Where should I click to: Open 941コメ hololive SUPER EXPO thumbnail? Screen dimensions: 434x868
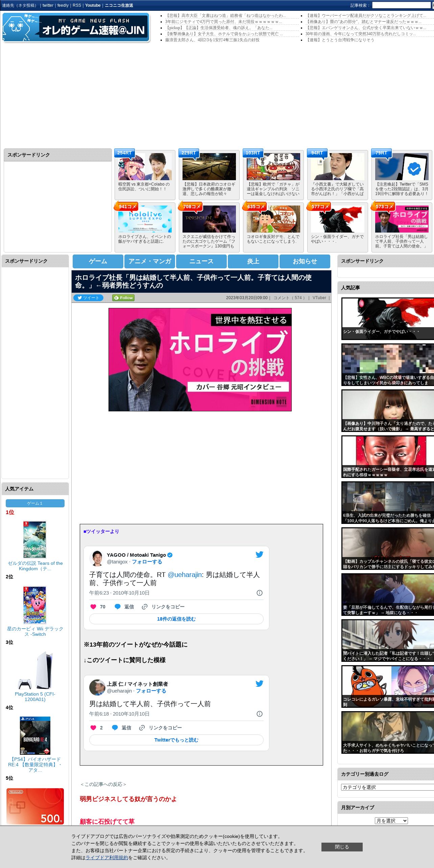(145, 219)
